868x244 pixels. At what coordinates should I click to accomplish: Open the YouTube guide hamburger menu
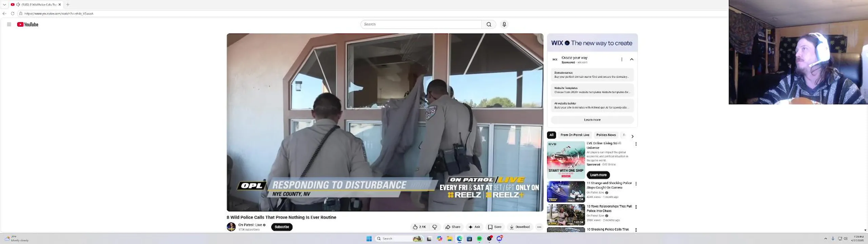point(9,24)
